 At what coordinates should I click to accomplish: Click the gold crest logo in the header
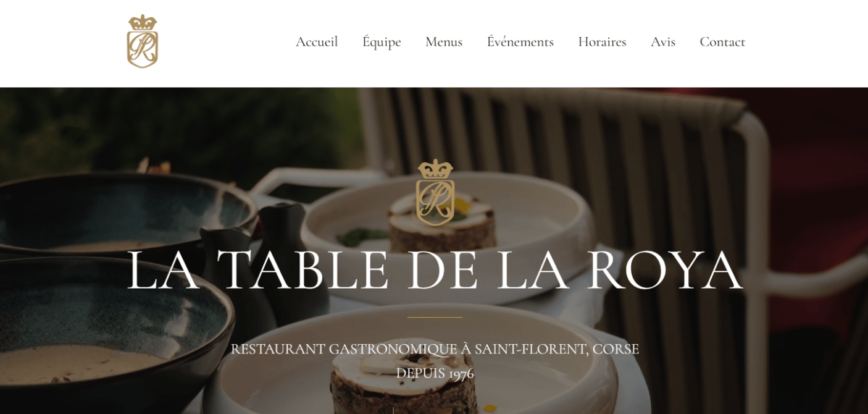point(143,41)
